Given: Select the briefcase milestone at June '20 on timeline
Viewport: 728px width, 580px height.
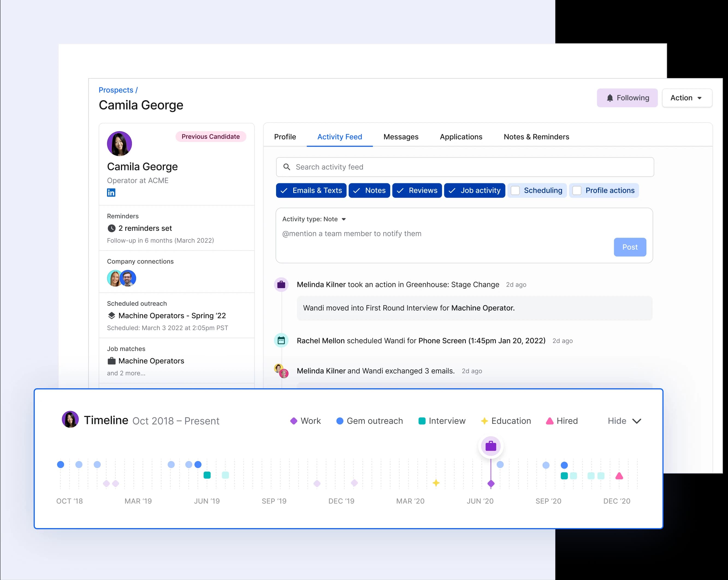Looking at the screenshot, I should pyautogui.click(x=491, y=446).
